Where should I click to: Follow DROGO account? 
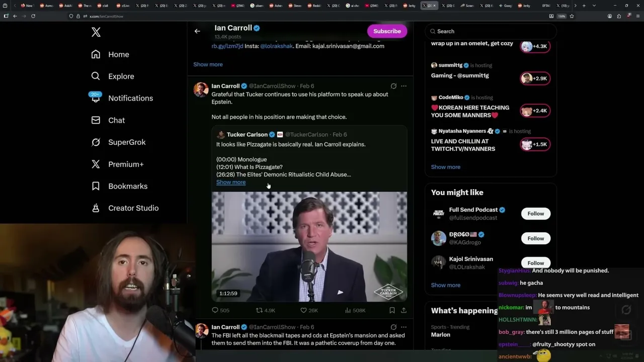536,238
